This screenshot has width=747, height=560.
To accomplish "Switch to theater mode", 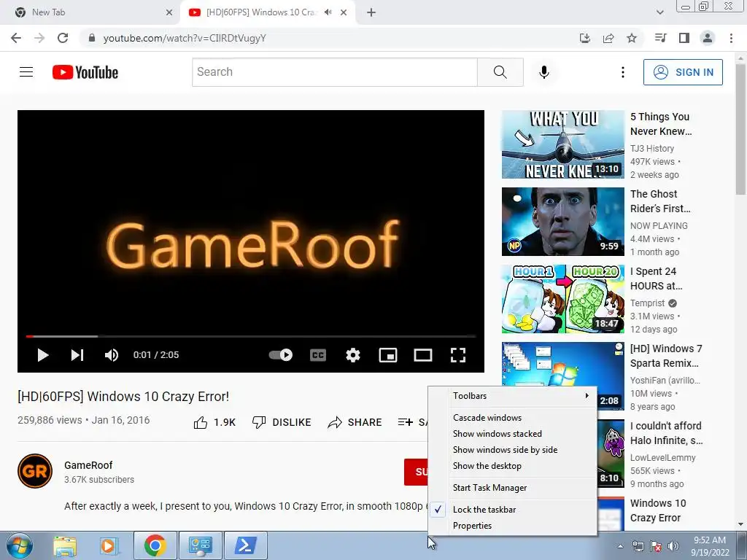I will click(423, 355).
